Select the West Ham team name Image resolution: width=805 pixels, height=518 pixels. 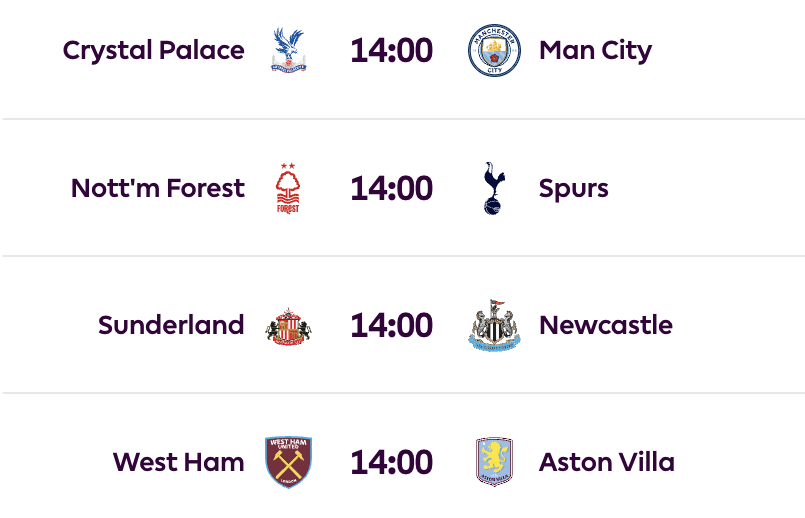178,462
